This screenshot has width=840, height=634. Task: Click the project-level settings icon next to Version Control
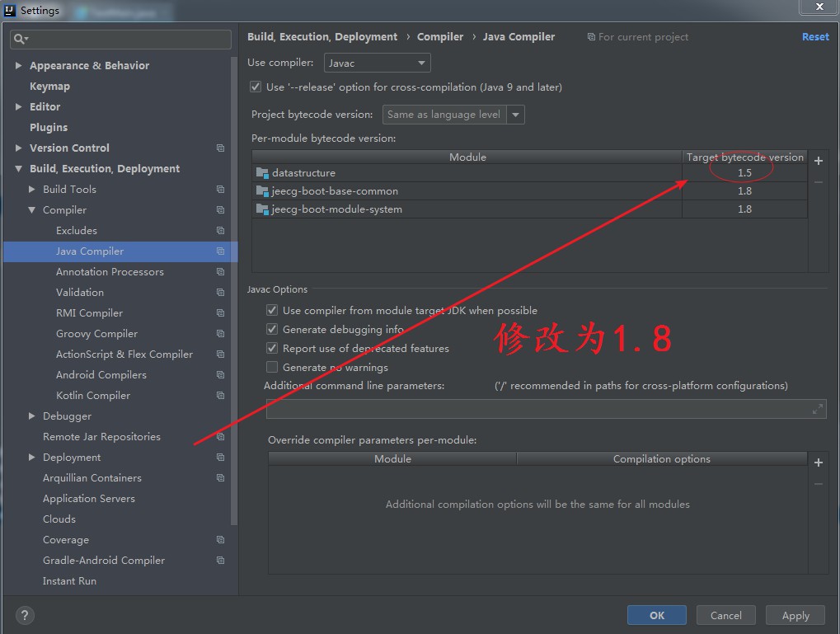click(220, 148)
